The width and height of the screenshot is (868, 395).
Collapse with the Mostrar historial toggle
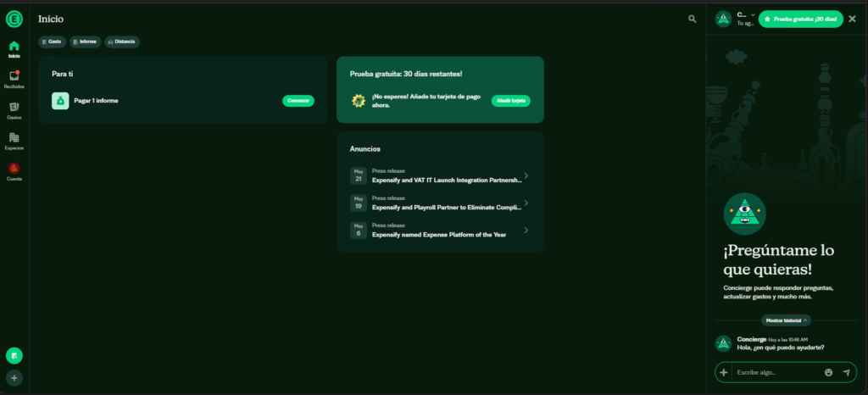tap(786, 320)
